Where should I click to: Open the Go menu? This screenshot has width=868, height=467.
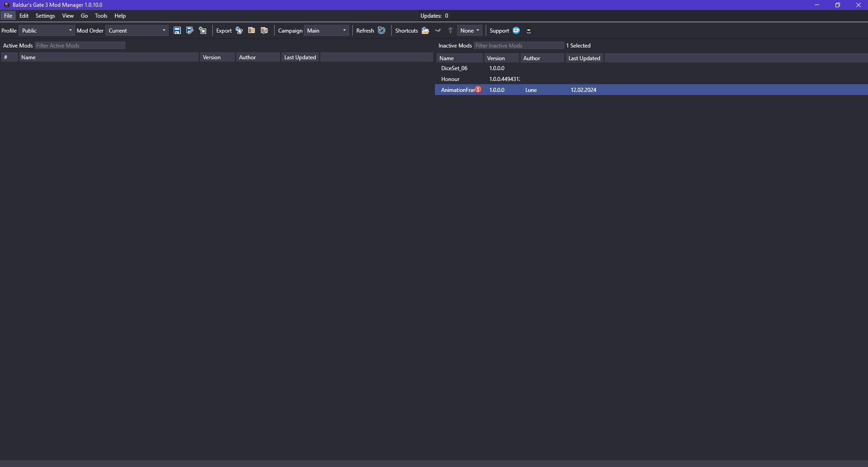(84, 15)
